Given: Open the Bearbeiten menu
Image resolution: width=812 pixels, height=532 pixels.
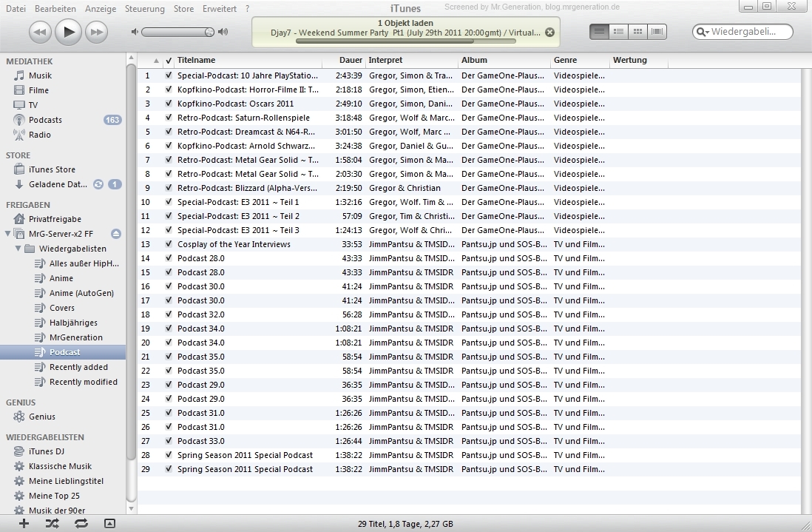Looking at the screenshot, I should point(55,9).
